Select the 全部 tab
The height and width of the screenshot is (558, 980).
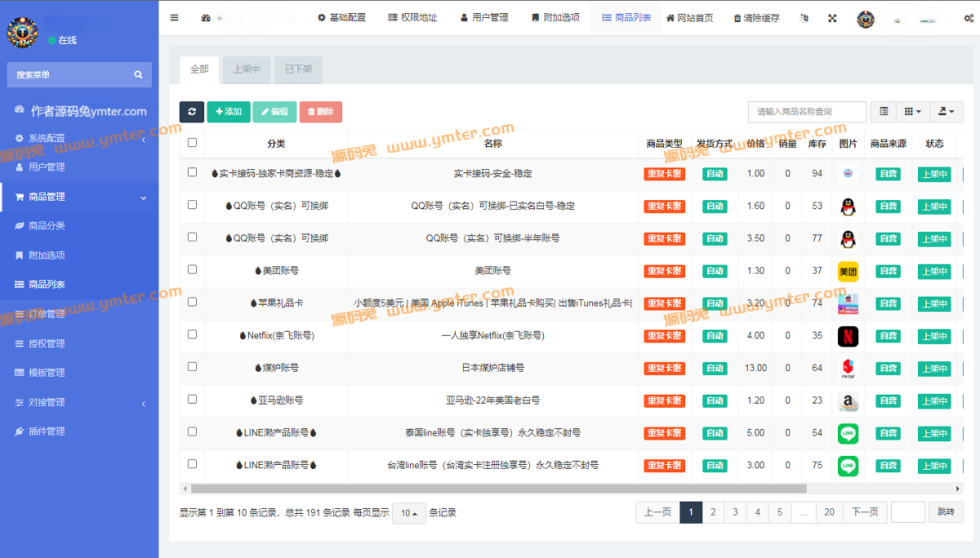coord(199,69)
